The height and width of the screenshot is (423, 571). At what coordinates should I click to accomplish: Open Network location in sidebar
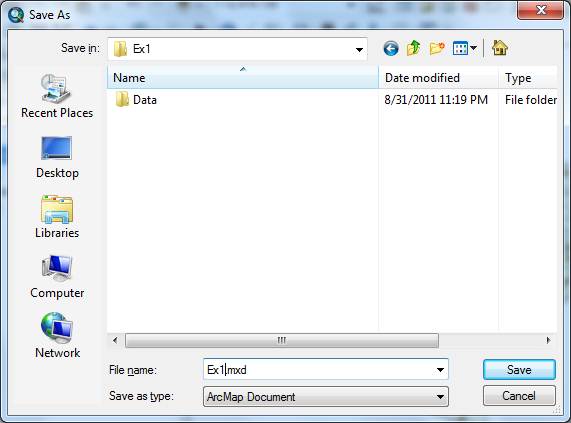pos(57,336)
